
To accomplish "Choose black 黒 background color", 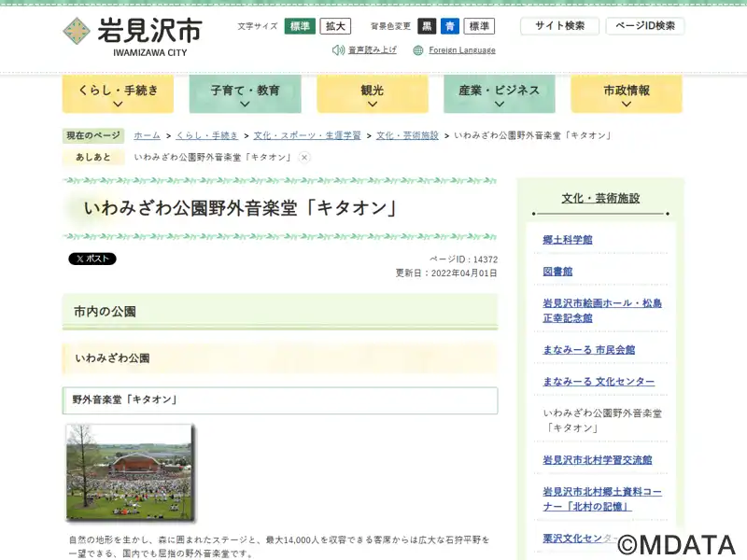I will tap(427, 26).
